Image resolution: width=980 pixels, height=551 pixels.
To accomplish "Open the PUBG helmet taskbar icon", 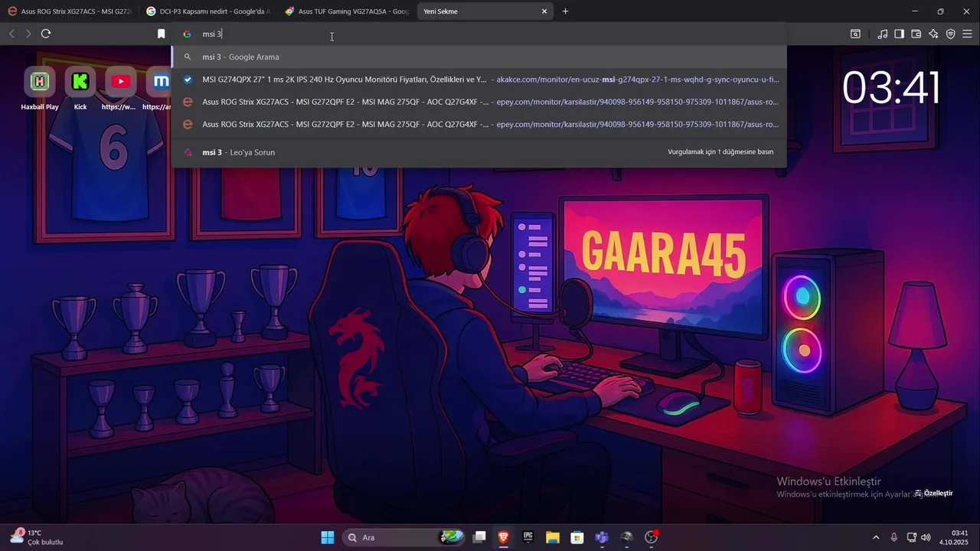I will coord(626,537).
